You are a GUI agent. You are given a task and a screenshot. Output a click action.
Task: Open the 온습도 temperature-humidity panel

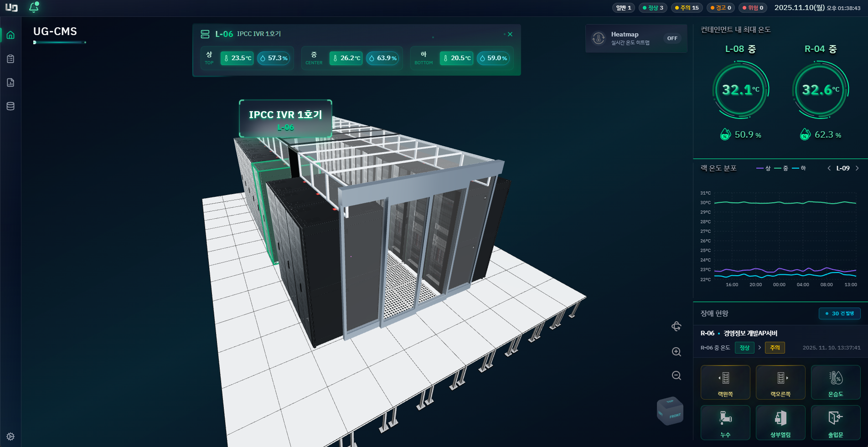tap(835, 382)
